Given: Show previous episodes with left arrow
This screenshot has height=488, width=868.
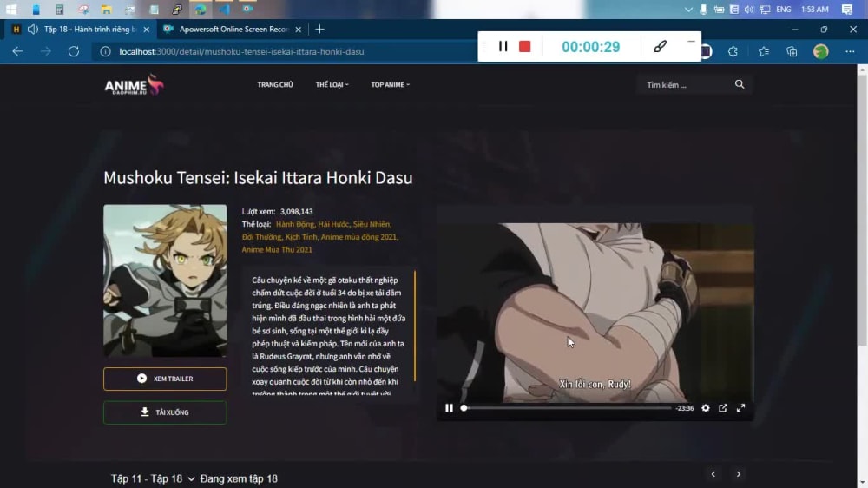Looking at the screenshot, I should point(713,474).
